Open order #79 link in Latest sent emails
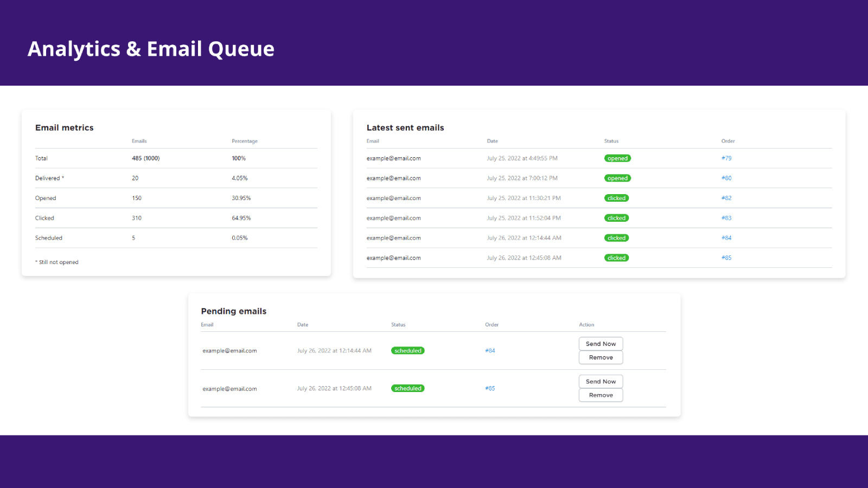 pos(726,158)
